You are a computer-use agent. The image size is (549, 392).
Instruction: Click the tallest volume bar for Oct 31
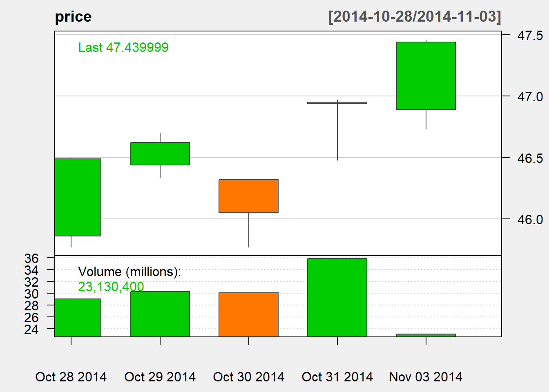point(337,297)
